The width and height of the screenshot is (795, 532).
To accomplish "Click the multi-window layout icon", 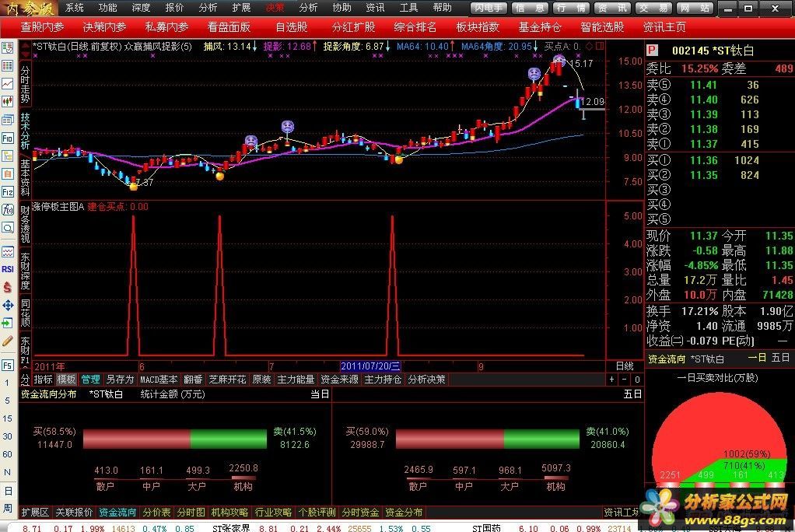I will click(x=8, y=121).
